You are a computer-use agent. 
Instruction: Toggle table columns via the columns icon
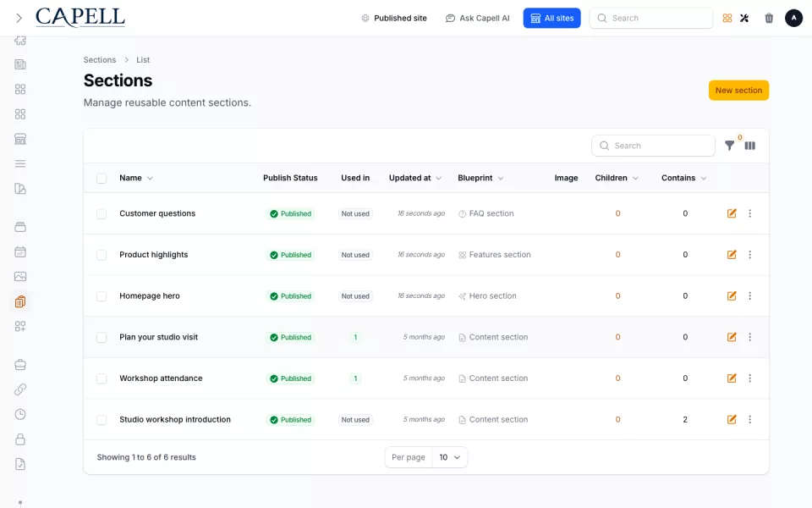coord(750,146)
